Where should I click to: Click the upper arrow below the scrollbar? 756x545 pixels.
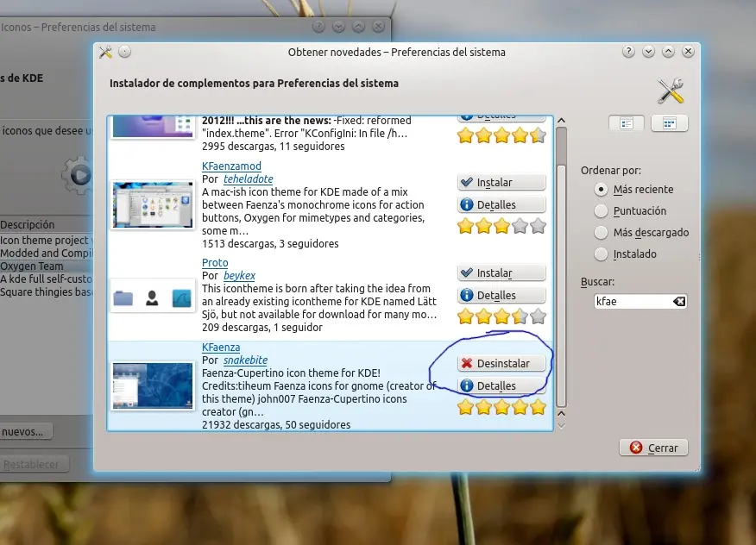561,414
